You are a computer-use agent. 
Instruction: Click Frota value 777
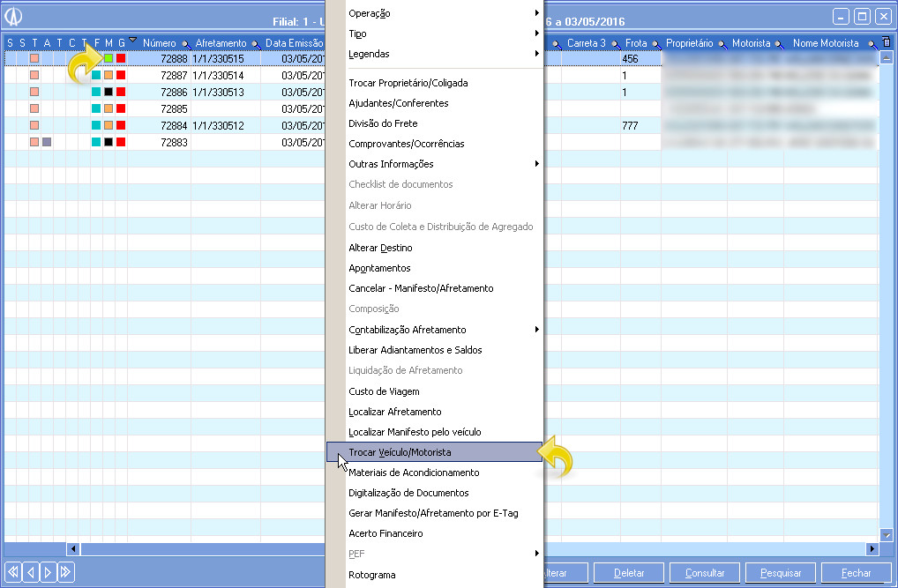630,125
